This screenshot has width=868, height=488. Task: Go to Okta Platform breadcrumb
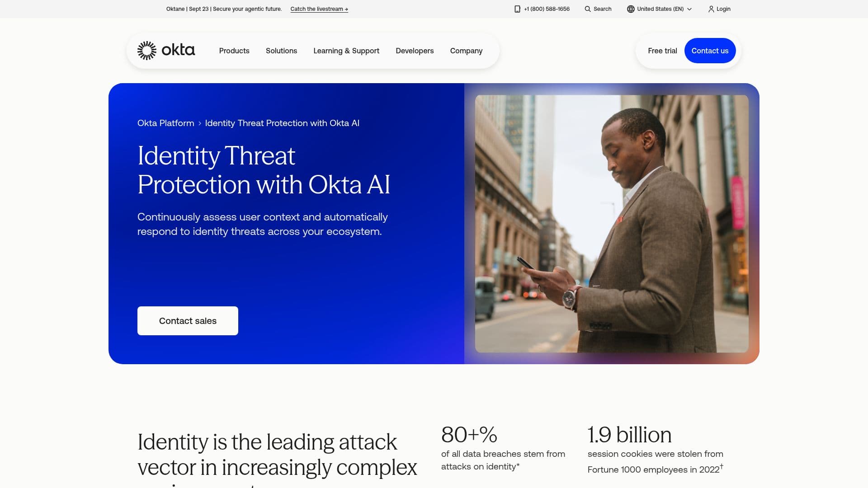[x=165, y=123]
